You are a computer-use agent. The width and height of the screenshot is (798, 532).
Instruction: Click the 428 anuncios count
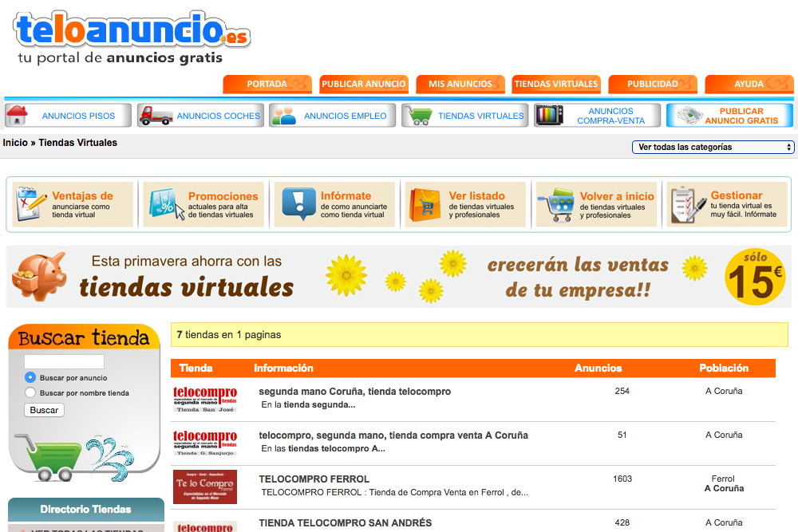(622, 522)
